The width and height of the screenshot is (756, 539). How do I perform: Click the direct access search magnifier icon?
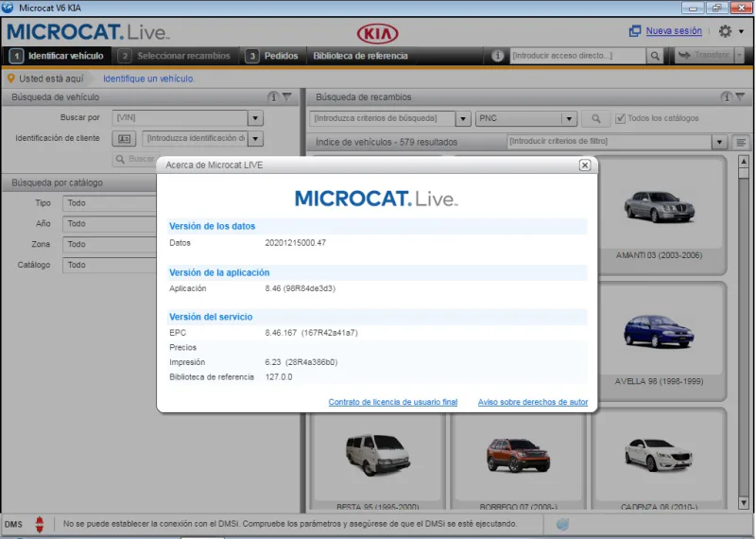click(655, 56)
